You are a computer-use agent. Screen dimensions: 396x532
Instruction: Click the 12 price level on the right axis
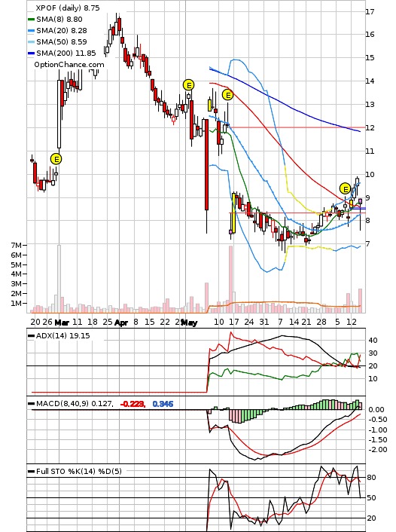click(370, 127)
